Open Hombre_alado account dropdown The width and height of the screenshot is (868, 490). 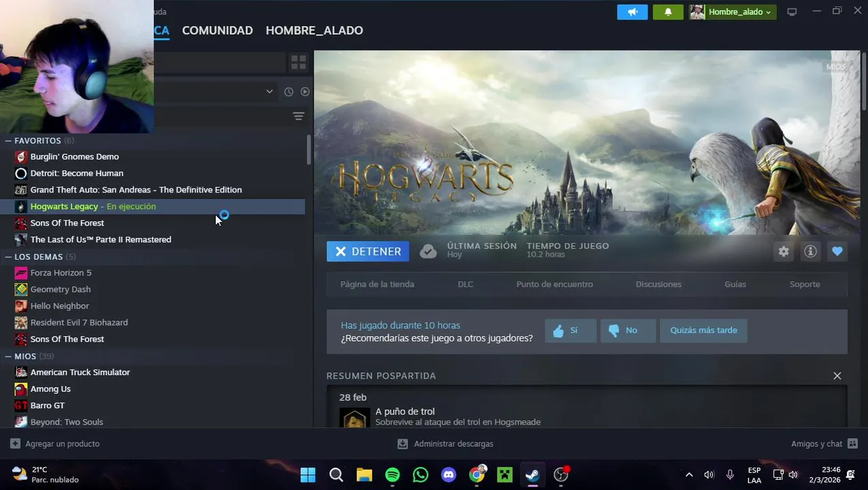coord(733,12)
